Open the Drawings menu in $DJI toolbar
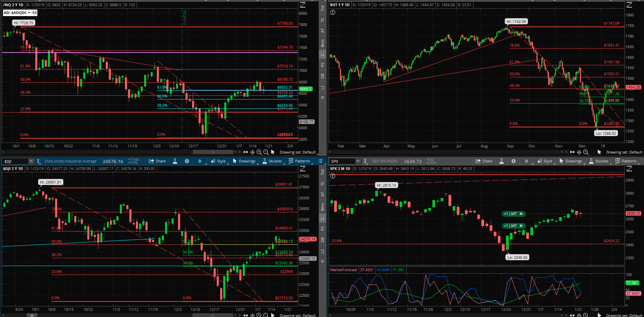 [x=244, y=161]
